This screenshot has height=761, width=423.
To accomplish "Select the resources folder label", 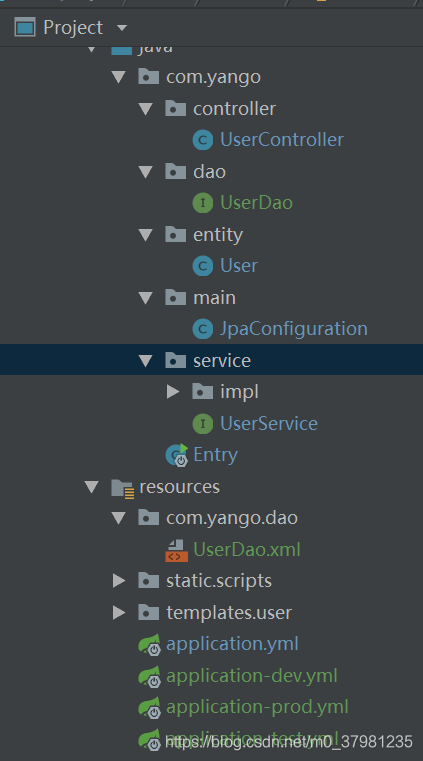I will (x=179, y=486).
